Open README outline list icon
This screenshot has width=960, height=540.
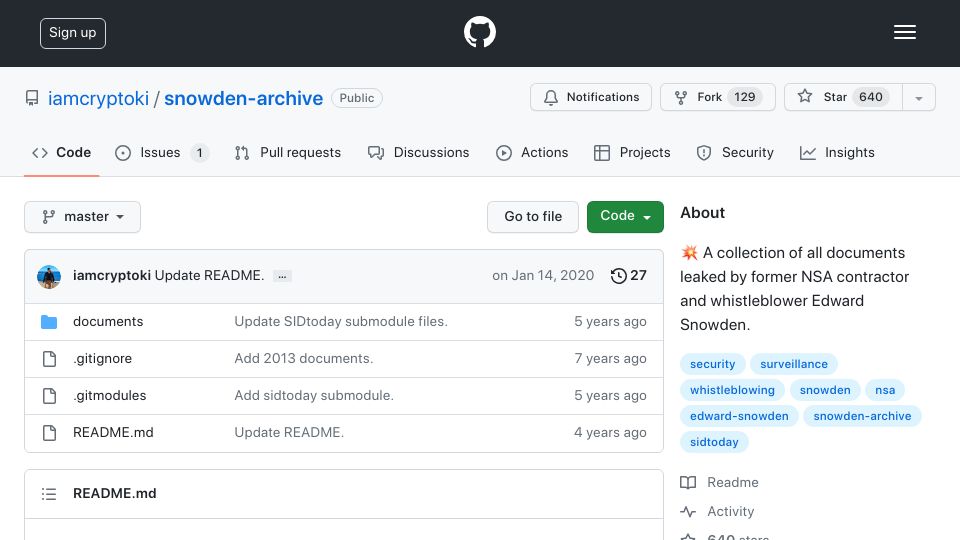[x=49, y=493]
